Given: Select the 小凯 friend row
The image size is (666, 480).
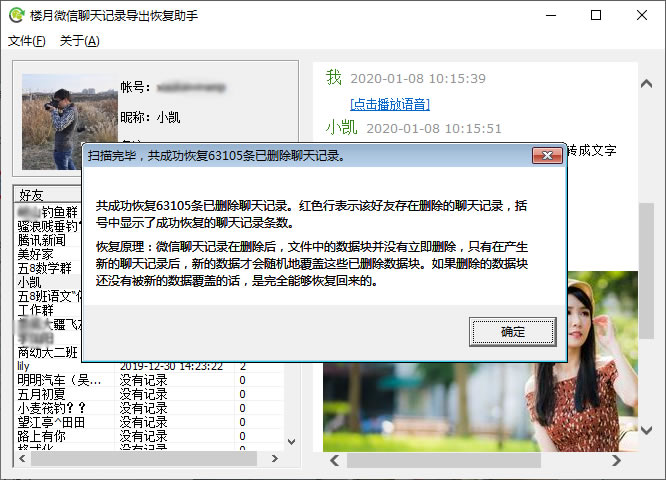Looking at the screenshot, I should 49,282.
